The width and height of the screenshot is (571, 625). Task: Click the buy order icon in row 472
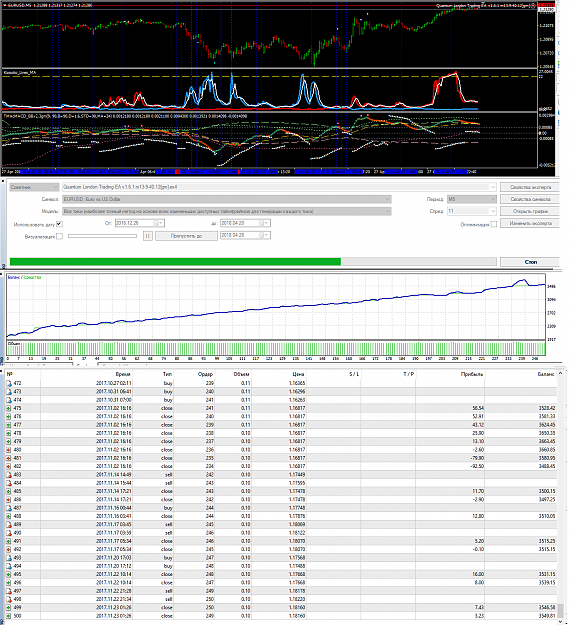pyautogui.click(x=9, y=383)
